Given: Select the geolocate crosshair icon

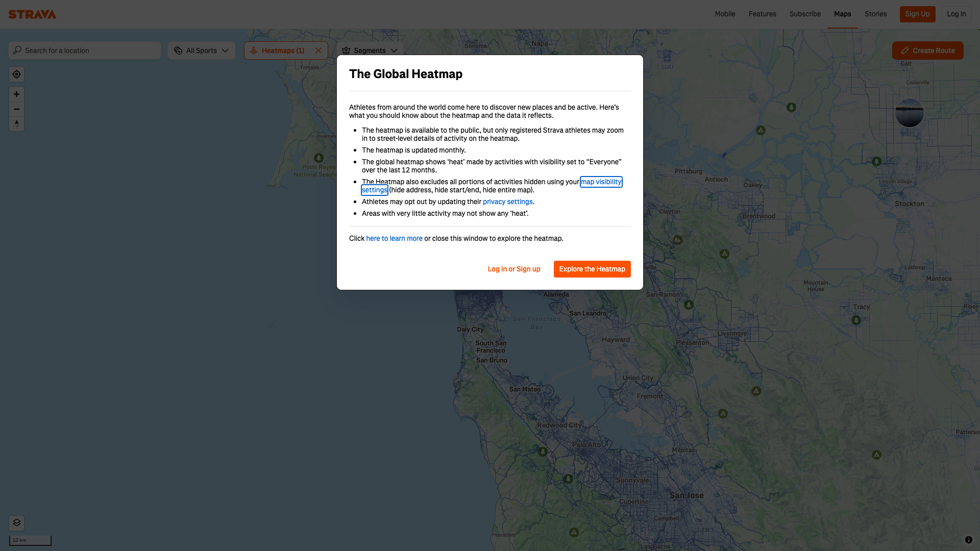Looking at the screenshot, I should (16, 74).
